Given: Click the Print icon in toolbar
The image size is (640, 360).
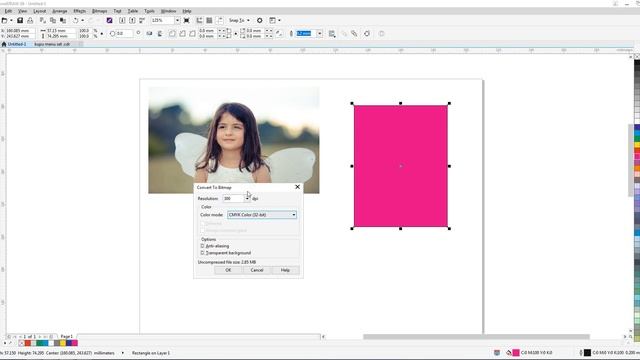Looking at the screenshot, I should click(x=30, y=20).
